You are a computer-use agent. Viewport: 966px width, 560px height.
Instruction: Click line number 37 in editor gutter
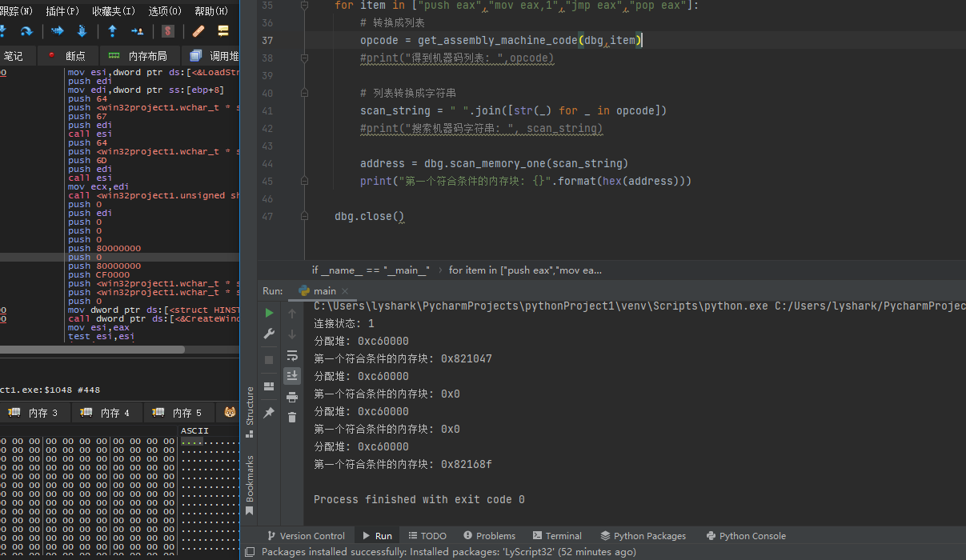coord(267,41)
